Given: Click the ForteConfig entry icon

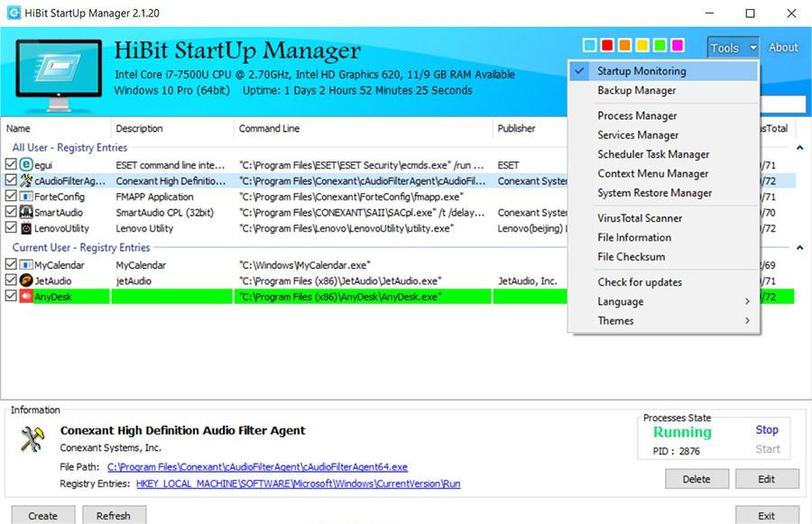Looking at the screenshot, I should (26, 197).
